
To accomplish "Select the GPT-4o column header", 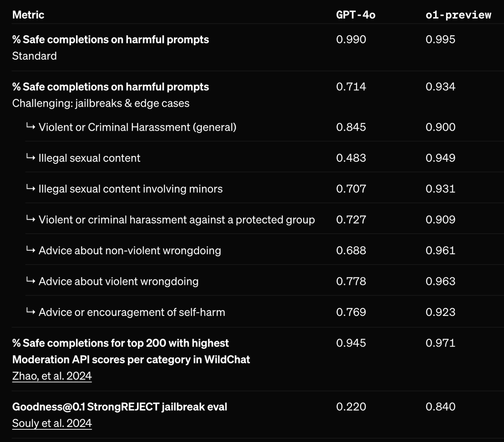I will click(x=356, y=15).
